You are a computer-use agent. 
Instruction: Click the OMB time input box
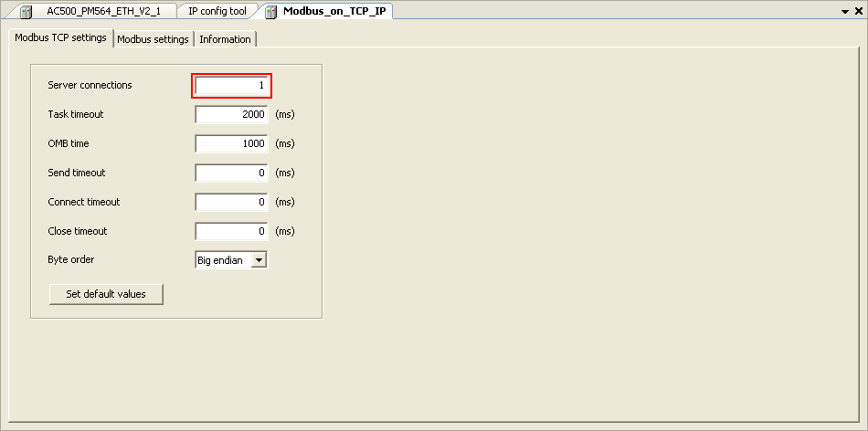pyautogui.click(x=231, y=143)
